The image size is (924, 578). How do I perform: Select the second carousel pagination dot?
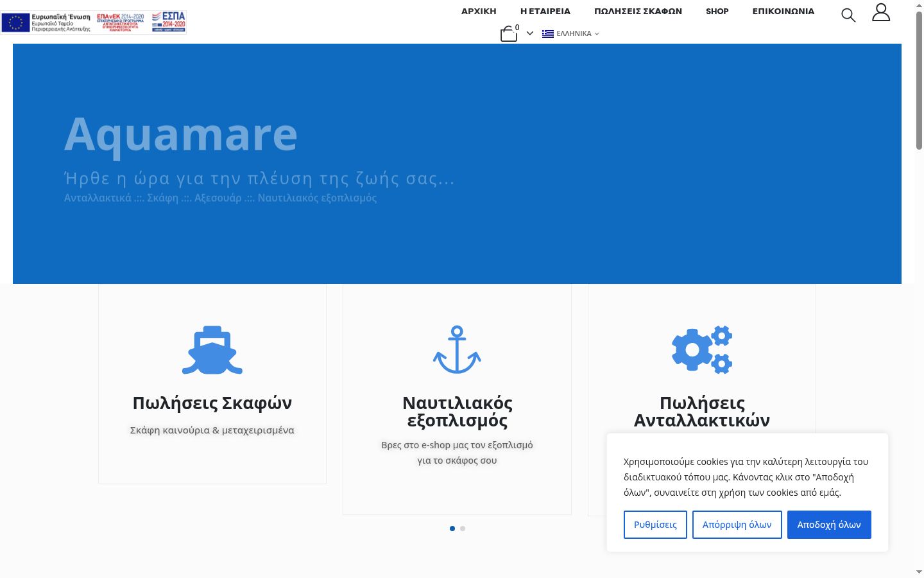pos(463,529)
